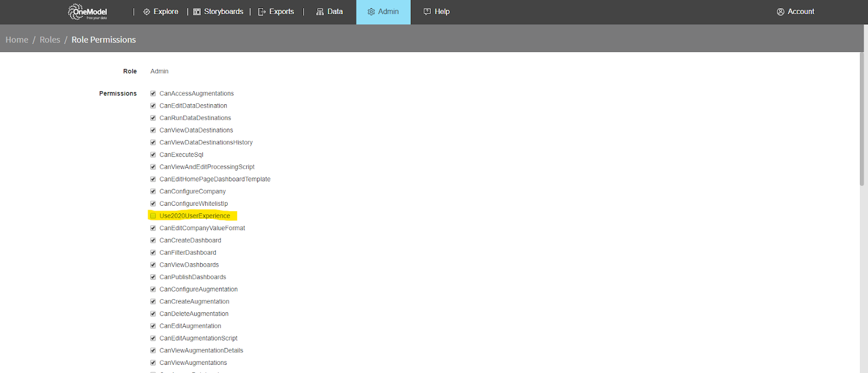Click the Storyboards panel icon
Viewport: 868px width, 373px height.
[197, 12]
